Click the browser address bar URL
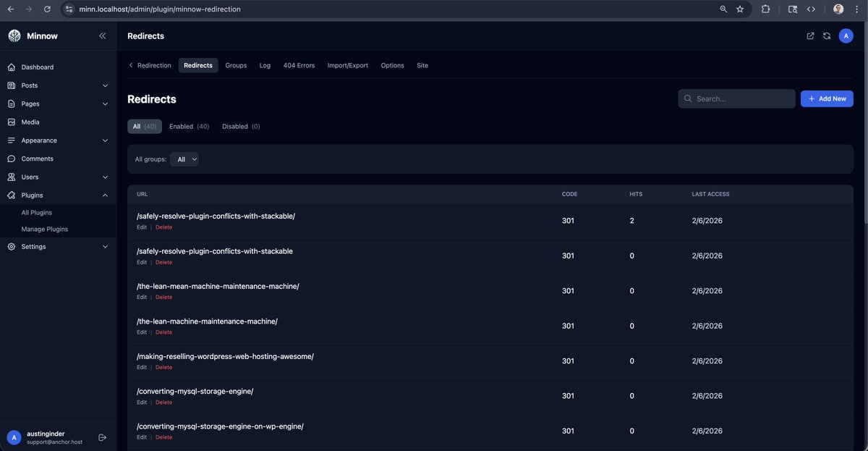The image size is (868, 451). coord(160,9)
